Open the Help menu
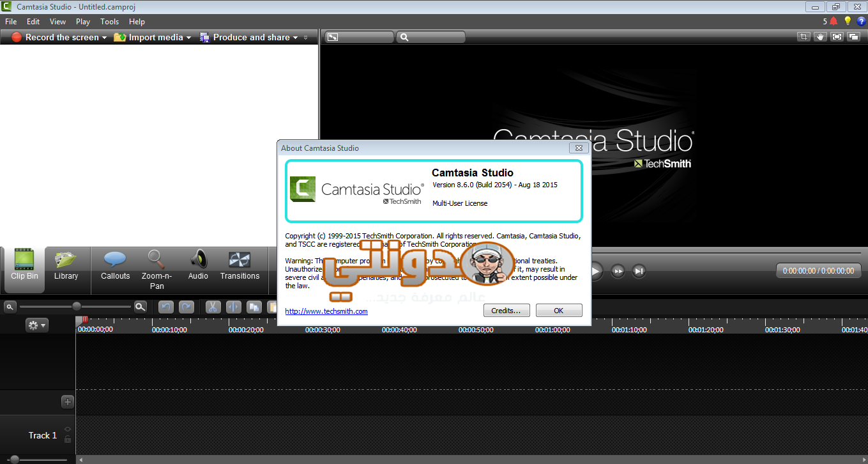The width and height of the screenshot is (868, 464). tap(137, 22)
